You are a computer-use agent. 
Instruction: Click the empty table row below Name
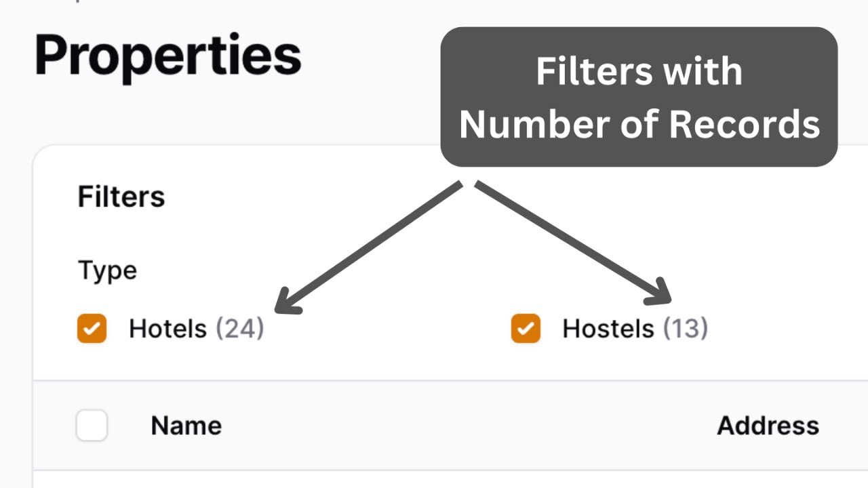(x=434, y=480)
